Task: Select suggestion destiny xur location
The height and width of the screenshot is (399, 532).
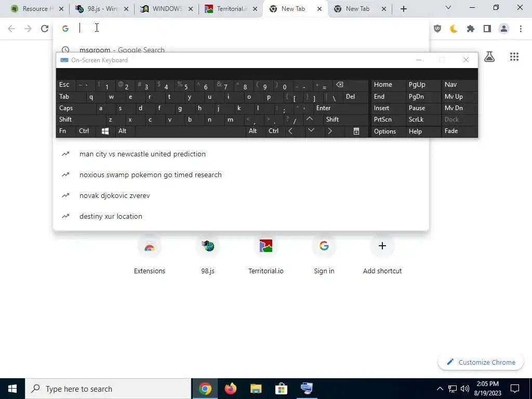Action: (x=241, y=216)
